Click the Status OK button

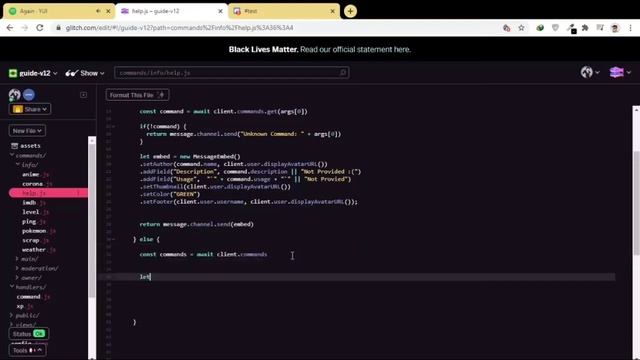[29, 334]
